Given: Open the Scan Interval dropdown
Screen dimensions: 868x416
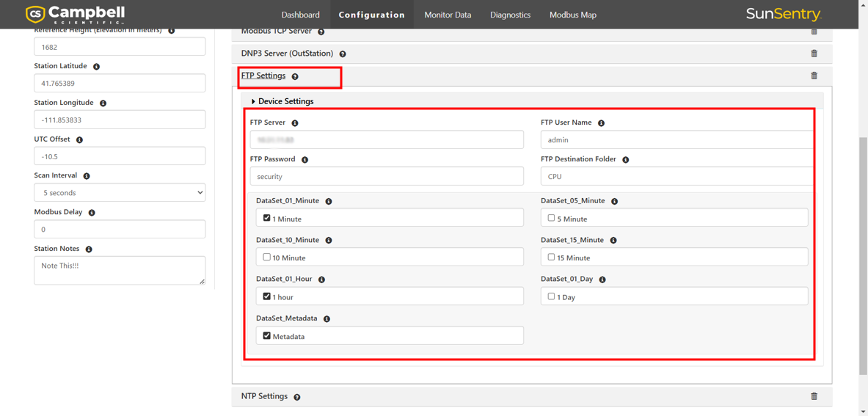Looking at the screenshot, I should [120, 193].
